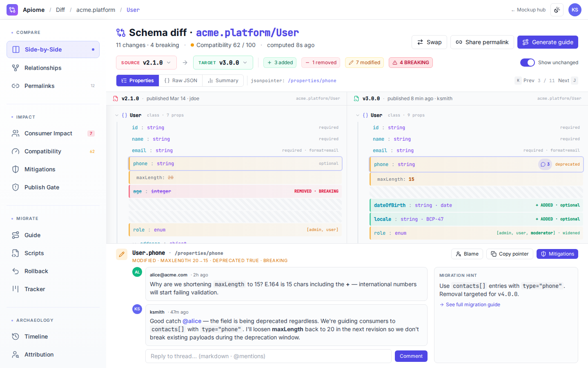588x368 pixels.
Task: Click the v3.0.0 file icon in right pane header
Action: pyautogui.click(x=356, y=99)
